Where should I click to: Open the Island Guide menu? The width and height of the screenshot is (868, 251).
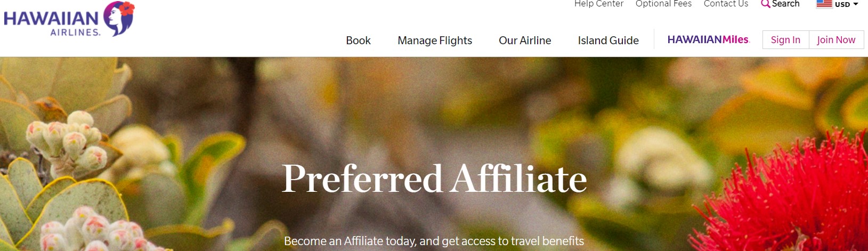[608, 41]
